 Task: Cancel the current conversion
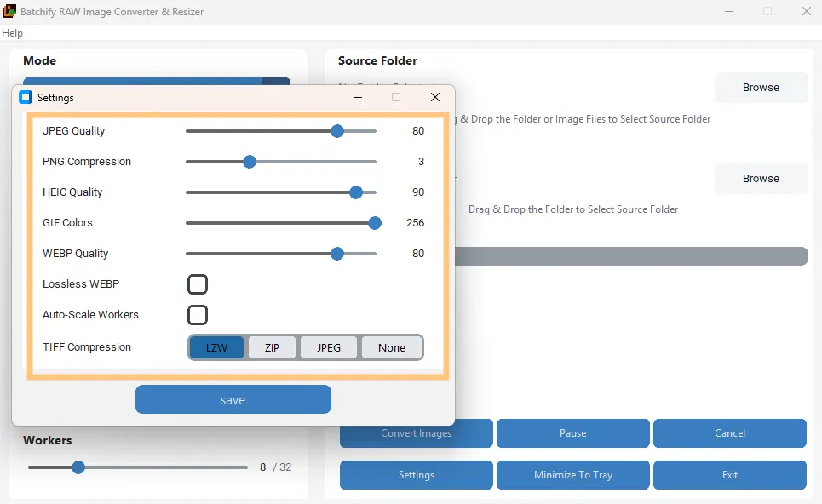click(x=729, y=432)
